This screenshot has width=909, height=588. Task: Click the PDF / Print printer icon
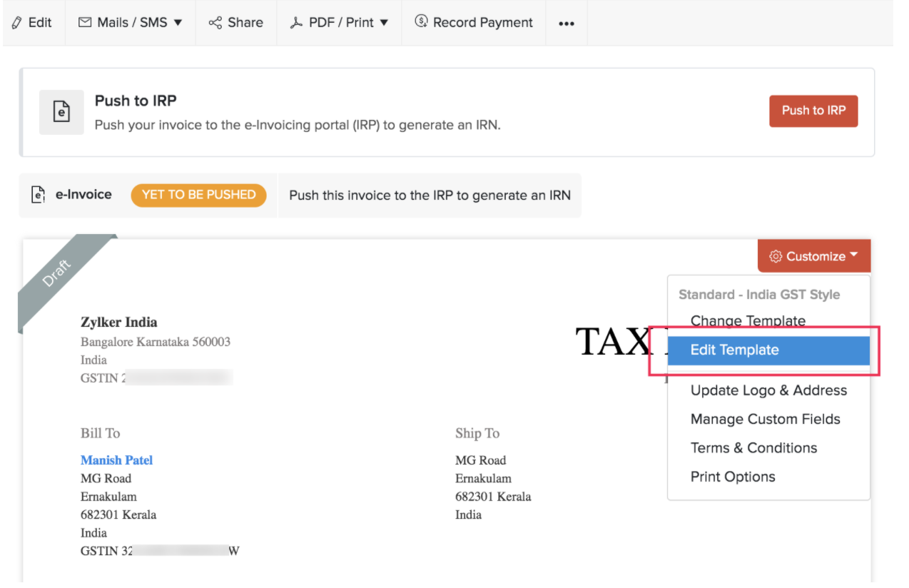(295, 22)
